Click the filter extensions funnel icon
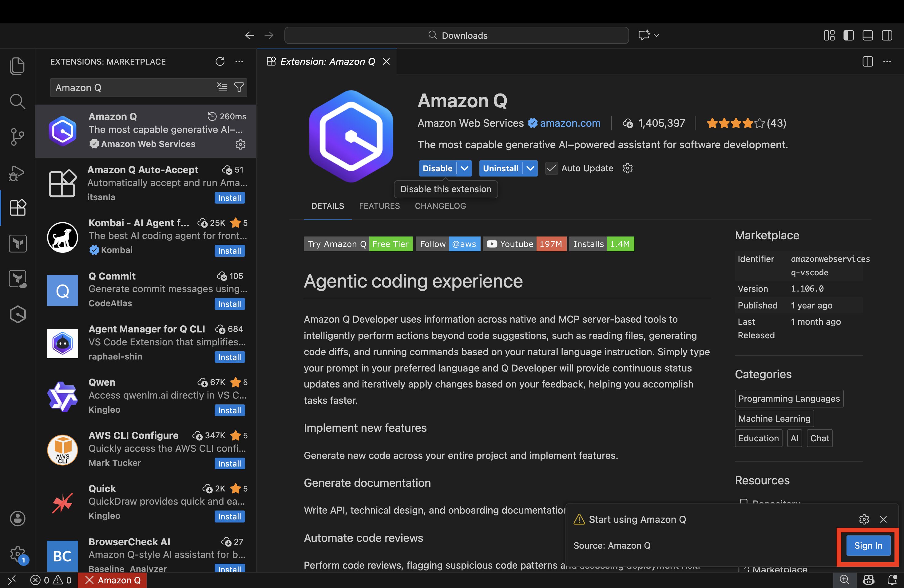Viewport: 904px width, 588px height. (239, 88)
